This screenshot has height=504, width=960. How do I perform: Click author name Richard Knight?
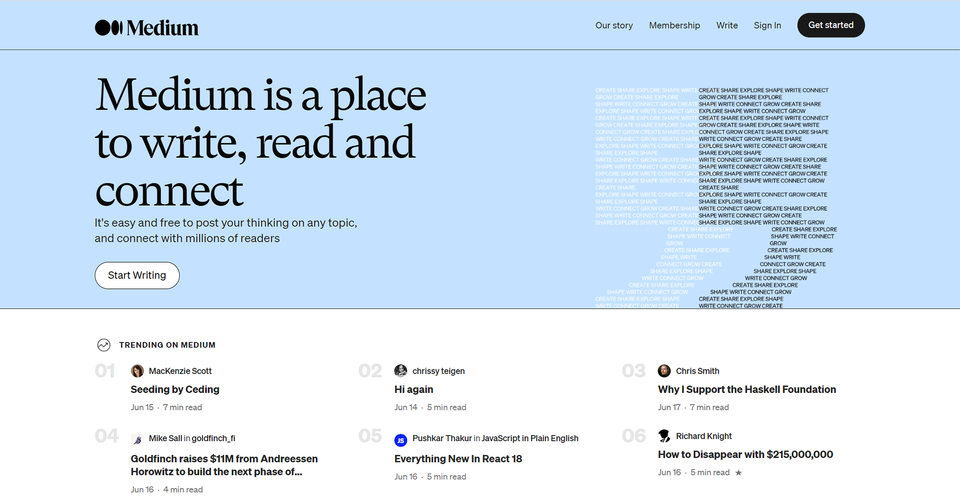pos(703,436)
